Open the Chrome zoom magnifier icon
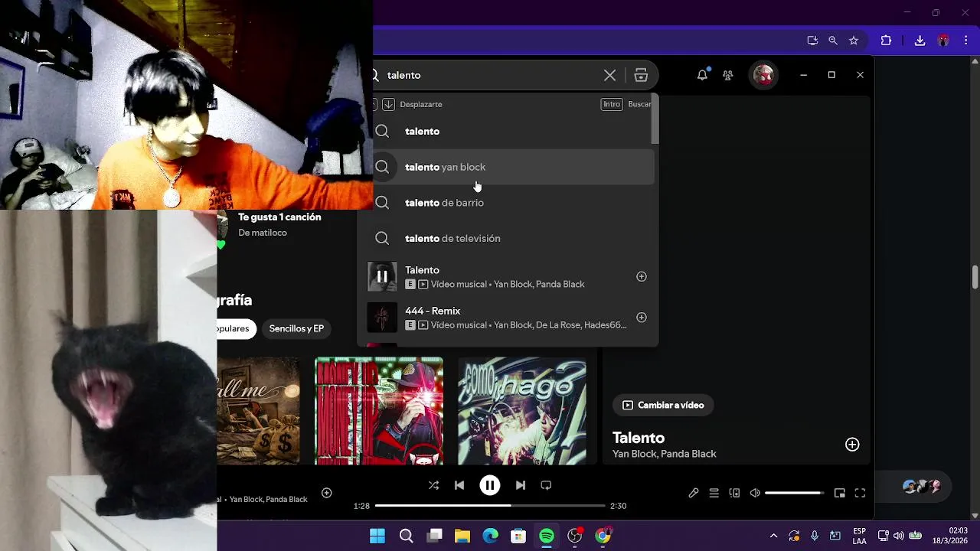The image size is (980, 551). pyautogui.click(x=833, y=41)
